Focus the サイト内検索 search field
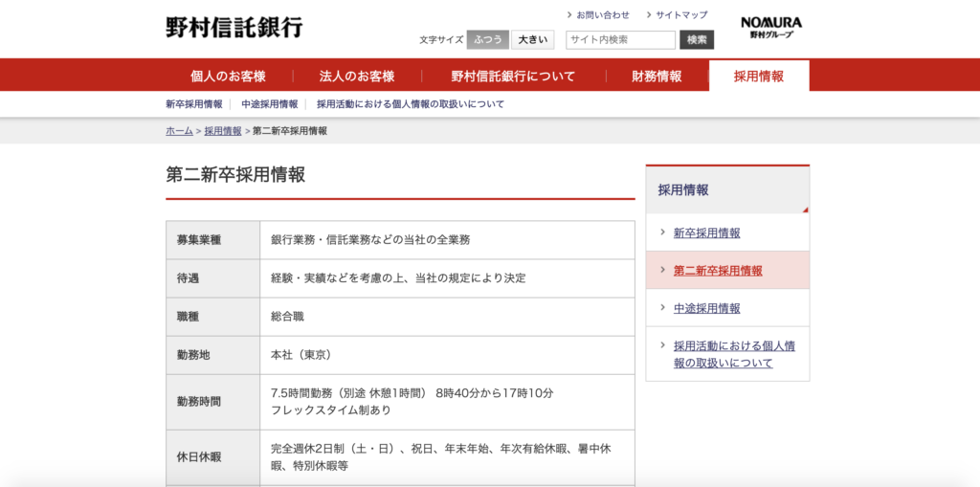 (x=620, y=40)
